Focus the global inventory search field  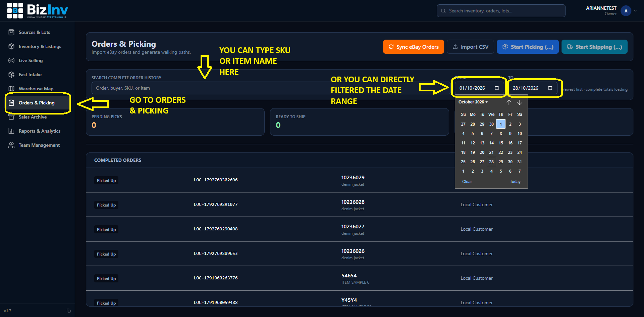tap(501, 11)
